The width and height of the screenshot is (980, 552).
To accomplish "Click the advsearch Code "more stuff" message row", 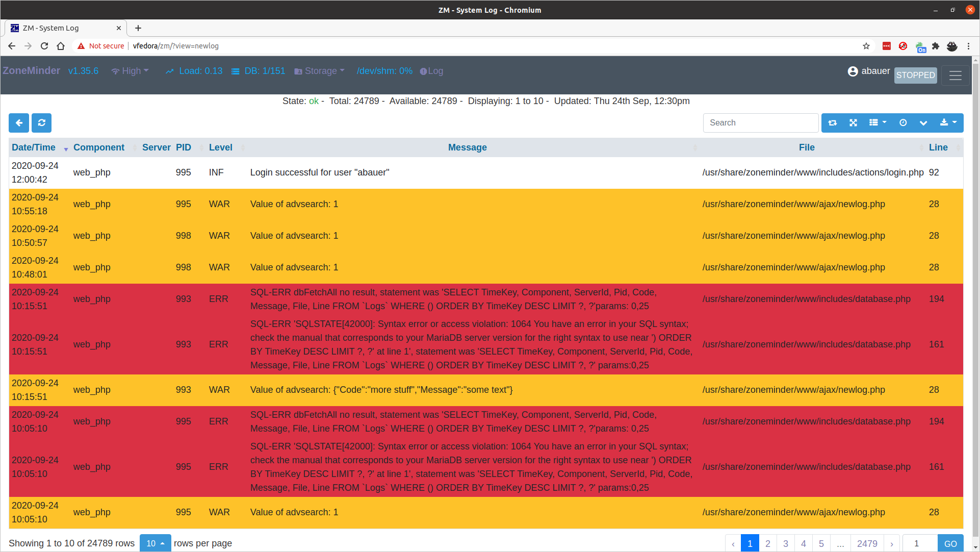I will pos(381,390).
